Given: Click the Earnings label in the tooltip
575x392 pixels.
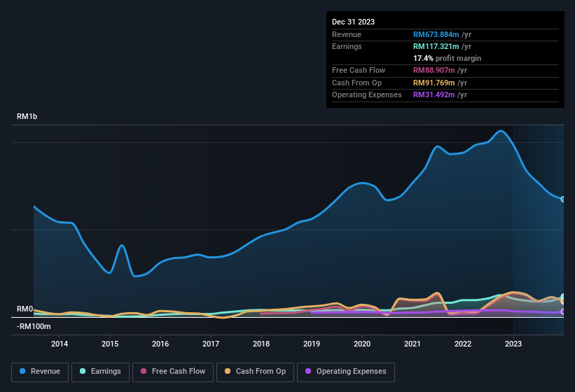Looking at the screenshot, I should click(x=347, y=46).
